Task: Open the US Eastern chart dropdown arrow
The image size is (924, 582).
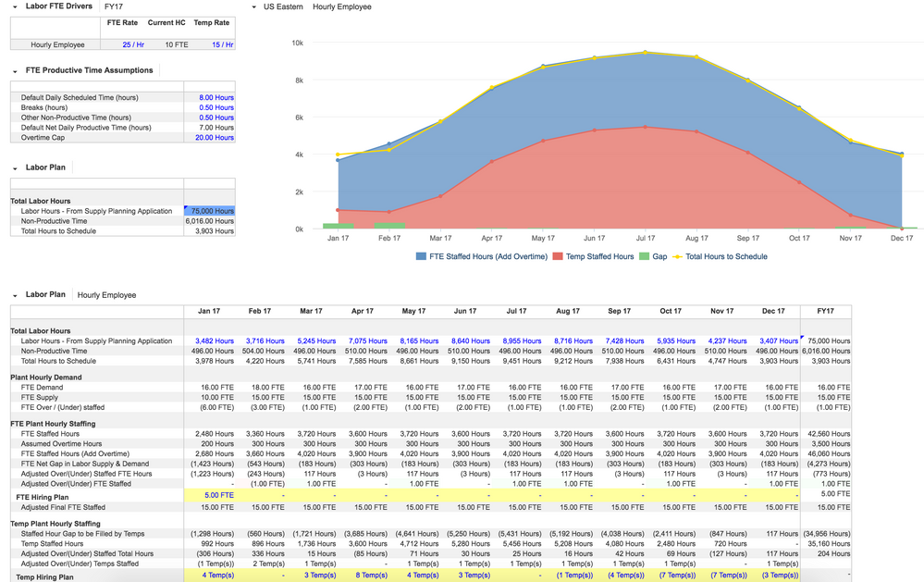Action: [254, 7]
